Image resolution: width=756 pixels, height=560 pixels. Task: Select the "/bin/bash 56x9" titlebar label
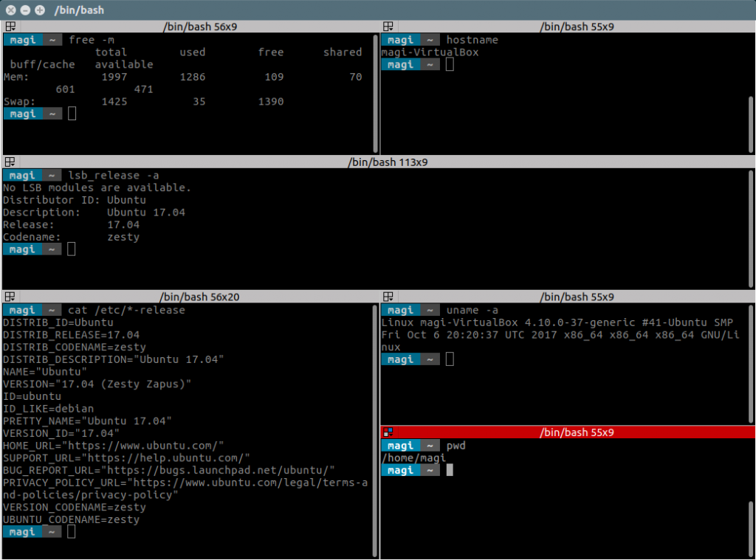[x=198, y=27]
